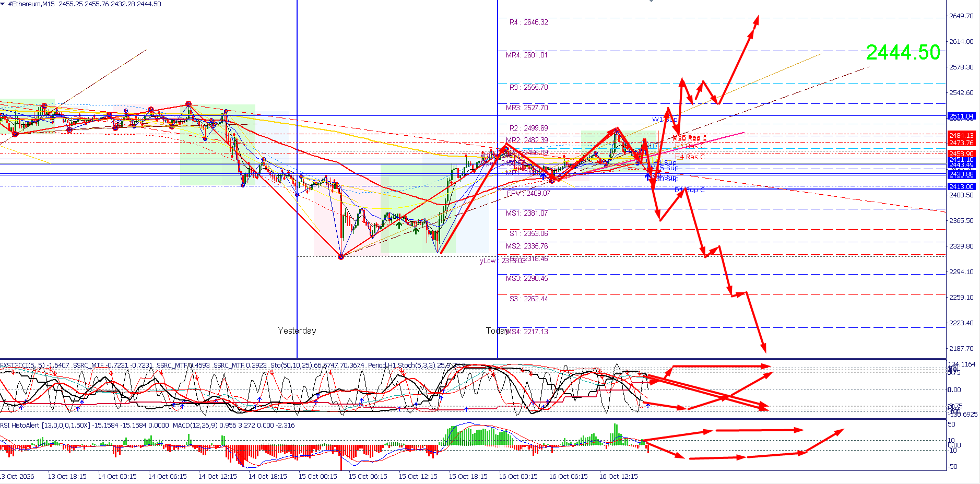Click the MR4: 2601.01 pivot label
980x484 pixels.
click(x=527, y=55)
